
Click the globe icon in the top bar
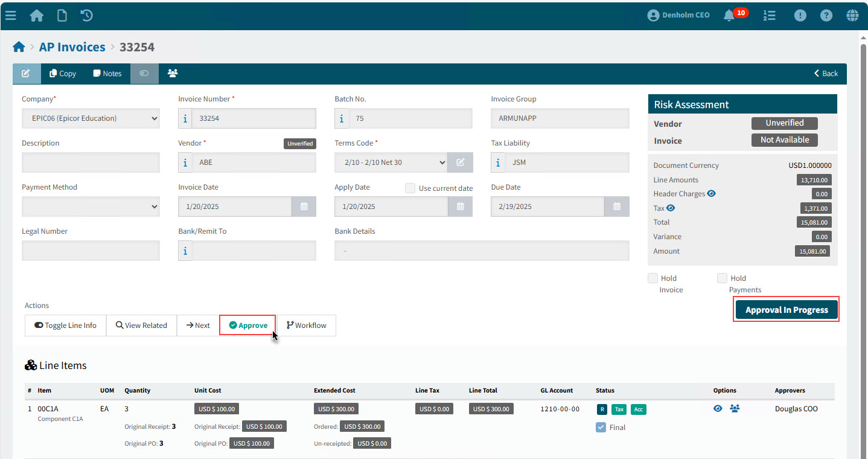[x=852, y=15]
